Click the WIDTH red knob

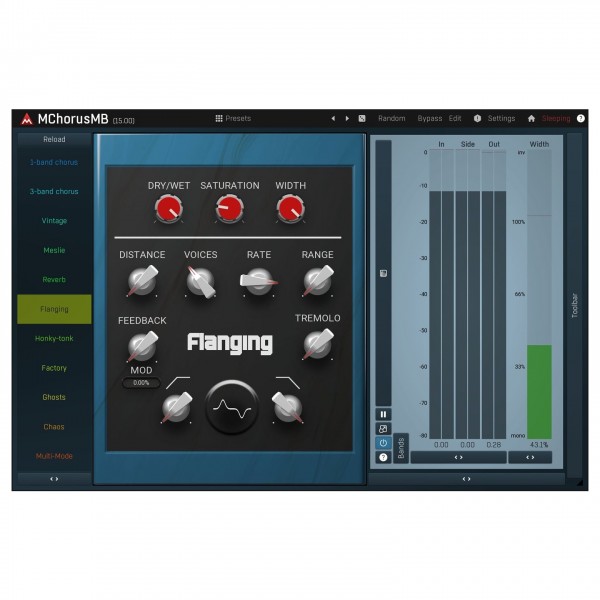click(x=290, y=209)
